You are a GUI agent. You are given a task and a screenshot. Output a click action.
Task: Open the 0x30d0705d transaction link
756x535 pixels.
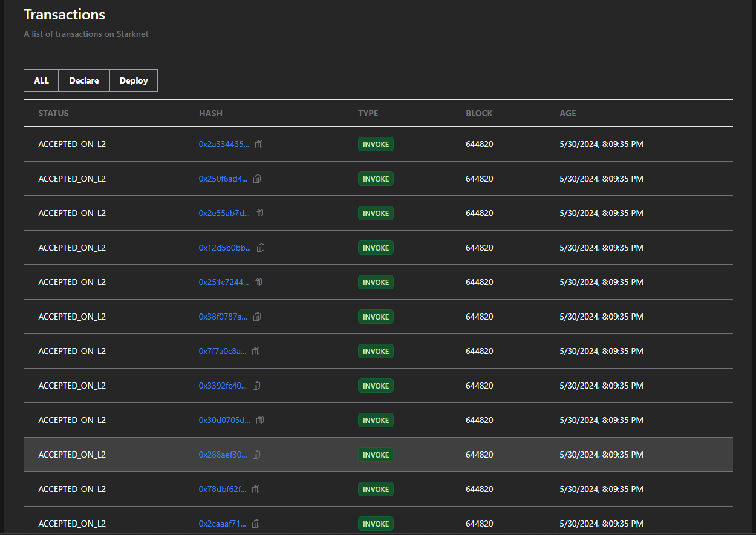point(224,421)
